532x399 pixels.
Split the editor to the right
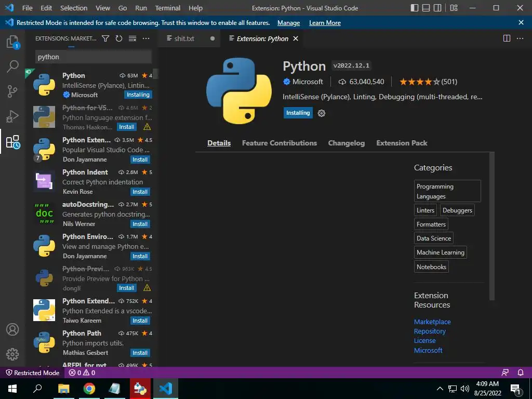click(507, 38)
